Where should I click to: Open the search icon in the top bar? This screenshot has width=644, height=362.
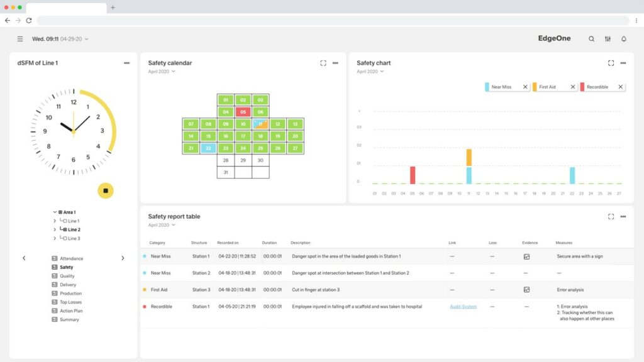(x=592, y=38)
